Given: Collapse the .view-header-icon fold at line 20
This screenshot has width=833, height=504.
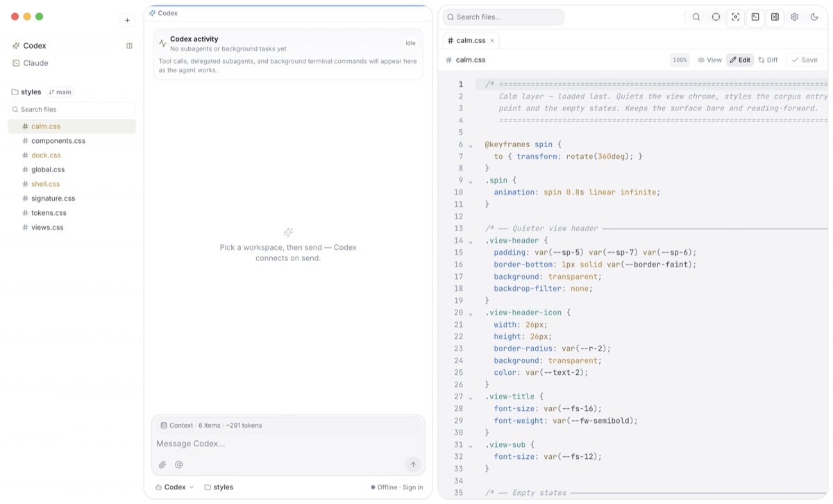Looking at the screenshot, I should [x=471, y=313].
